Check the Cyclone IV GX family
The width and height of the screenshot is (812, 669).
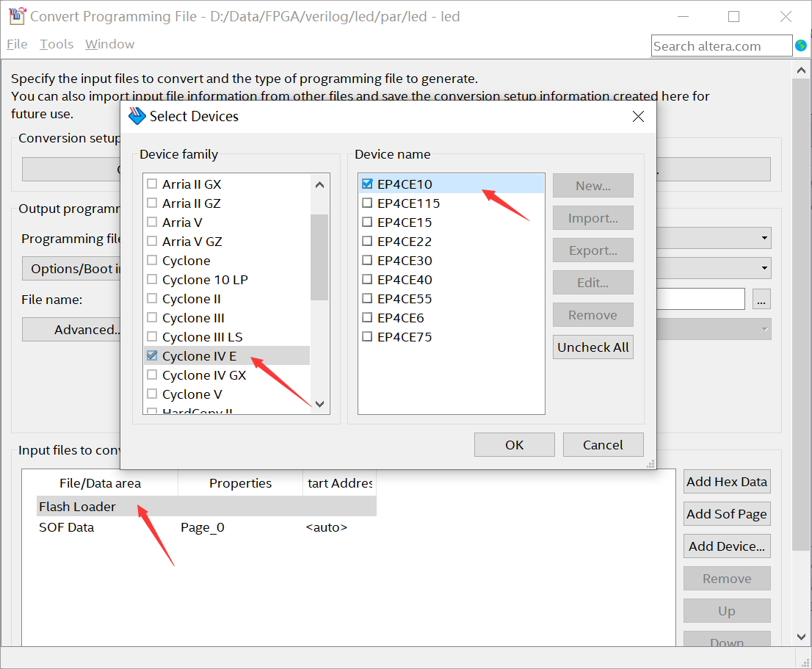coord(152,375)
